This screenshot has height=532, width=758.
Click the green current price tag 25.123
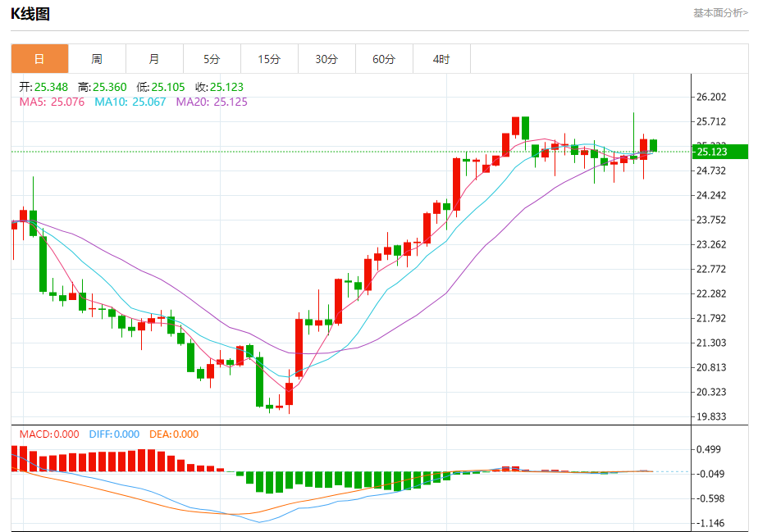tap(719, 152)
